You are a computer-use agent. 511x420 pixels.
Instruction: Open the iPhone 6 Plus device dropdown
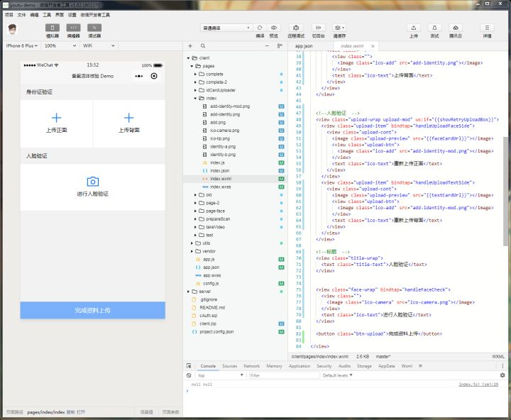click(22, 45)
